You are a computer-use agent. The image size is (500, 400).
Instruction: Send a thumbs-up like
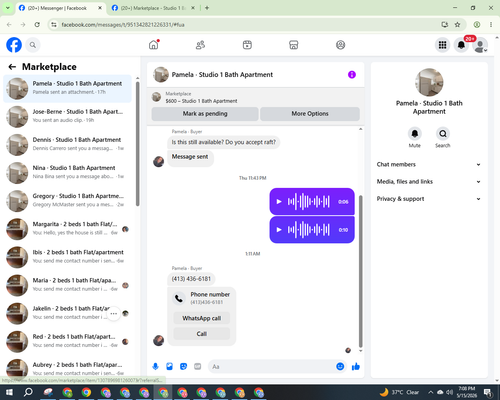click(356, 367)
